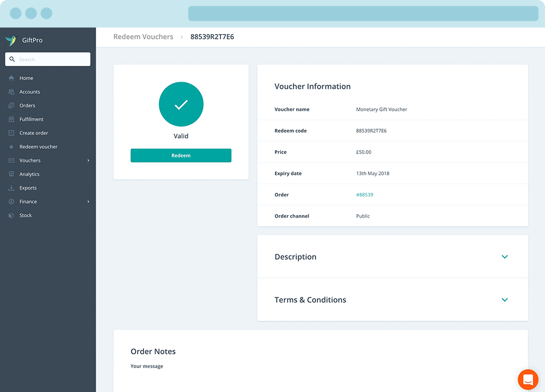Click the Redeem button
Screen dimensions: 545x392
point(181,156)
